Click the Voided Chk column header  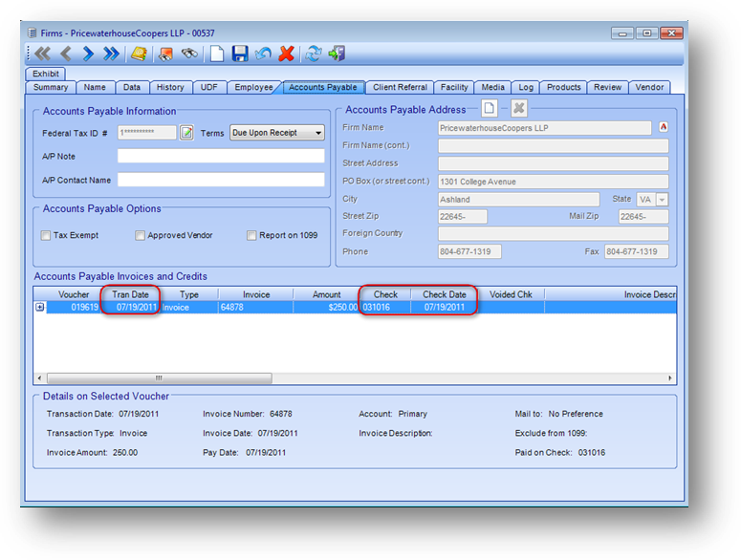click(511, 294)
